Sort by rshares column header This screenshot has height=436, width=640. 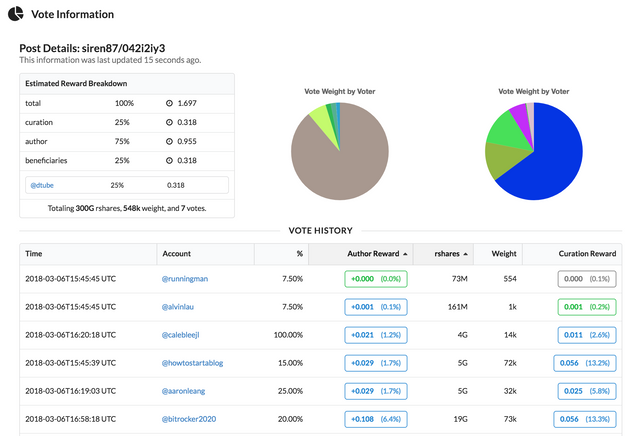pos(443,254)
